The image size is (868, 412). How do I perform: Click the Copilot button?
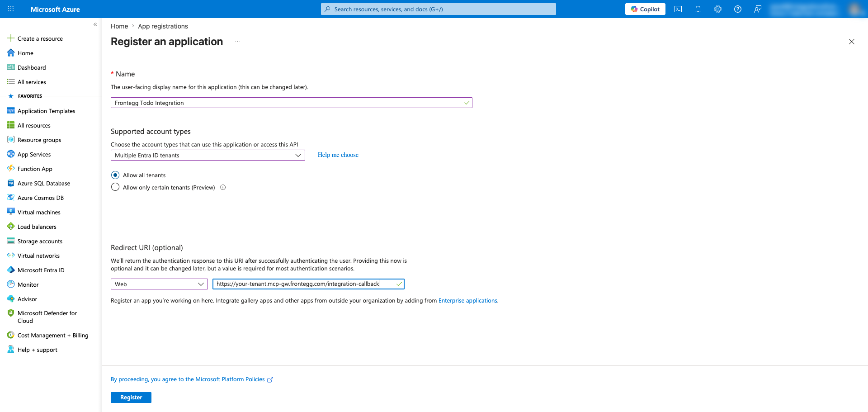[645, 9]
